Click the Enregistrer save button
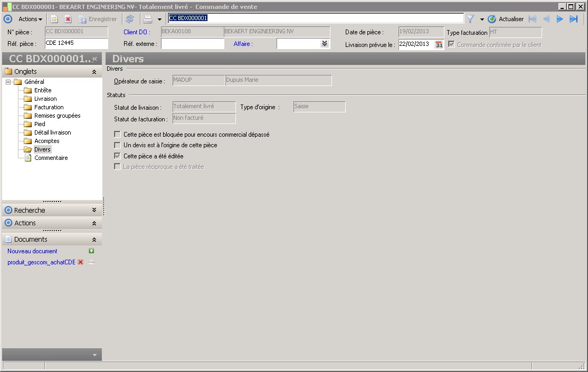588x372 pixels. point(98,19)
